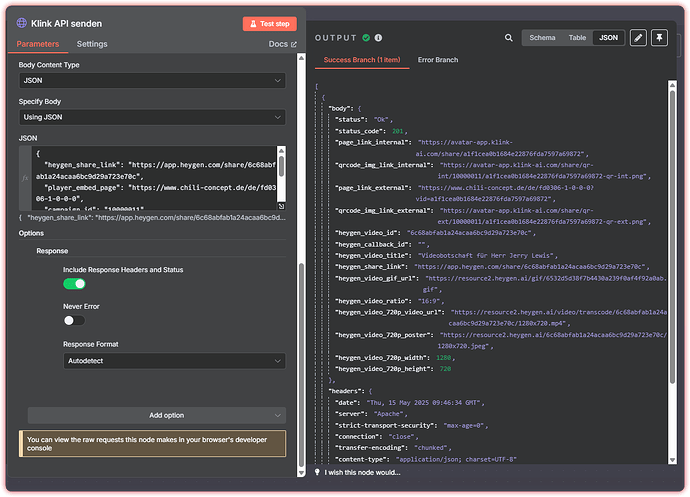Viewport: 690px width, 497px height.
Task: Click the "heygen_video_id" value
Action: pyautogui.click(x=470, y=233)
